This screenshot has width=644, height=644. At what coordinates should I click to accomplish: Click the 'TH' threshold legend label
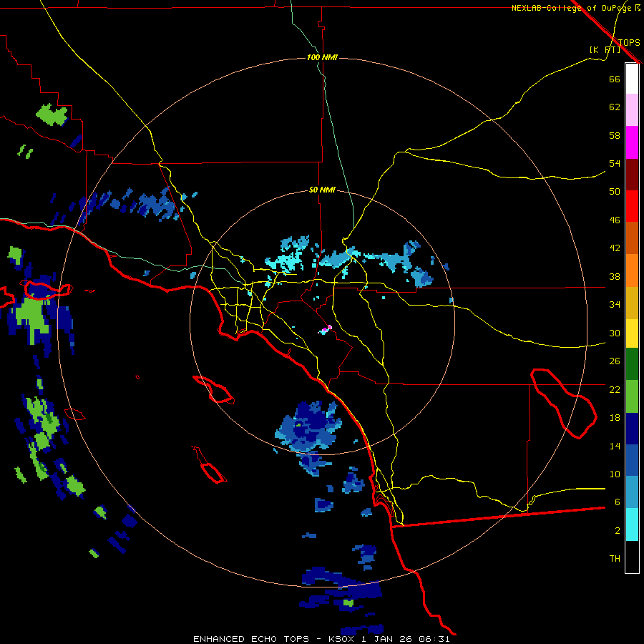point(615,559)
